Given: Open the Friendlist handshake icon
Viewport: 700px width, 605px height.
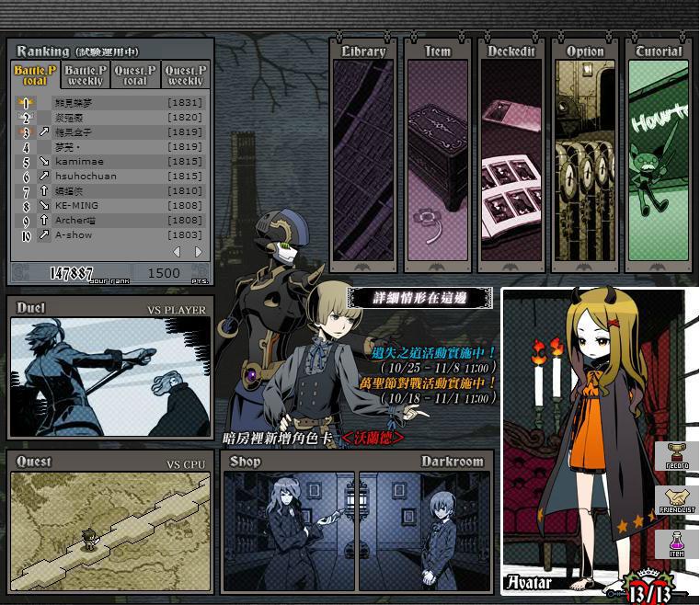Looking at the screenshot, I should coord(677,500).
